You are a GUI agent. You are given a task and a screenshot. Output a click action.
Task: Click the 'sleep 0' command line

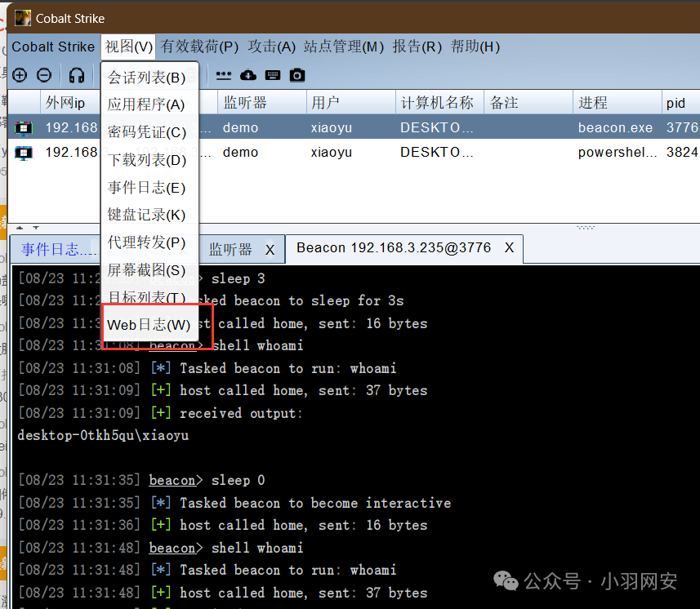[238, 481]
